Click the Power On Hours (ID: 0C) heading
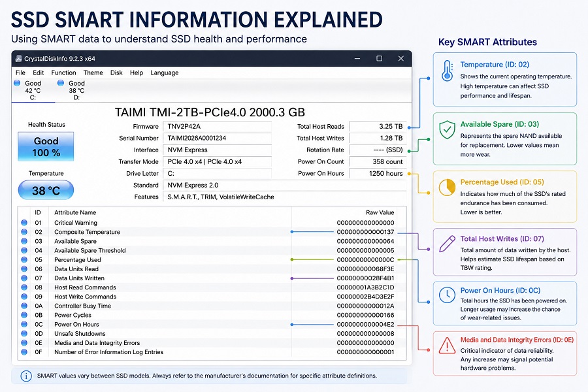 coord(500,290)
